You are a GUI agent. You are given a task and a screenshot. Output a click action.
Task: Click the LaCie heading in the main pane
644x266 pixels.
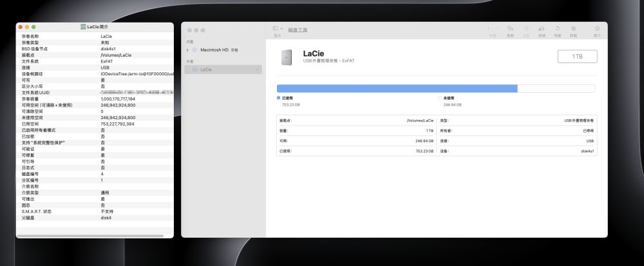(x=314, y=53)
